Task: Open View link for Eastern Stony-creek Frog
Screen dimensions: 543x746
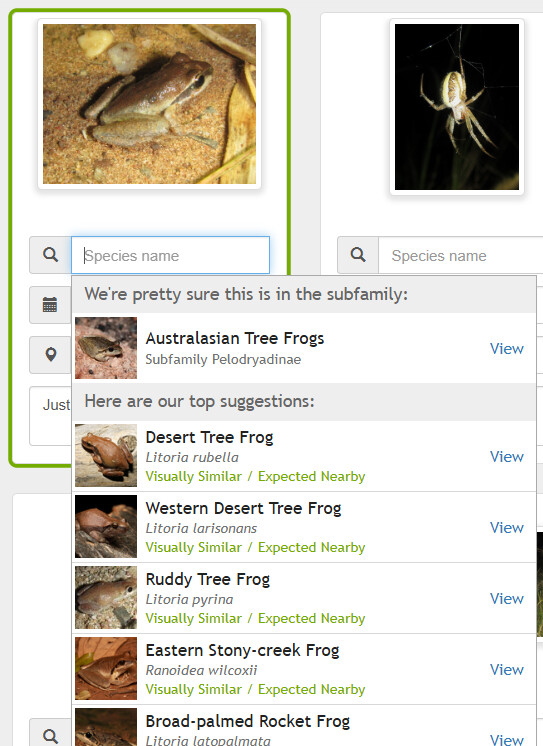Action: [x=507, y=669]
